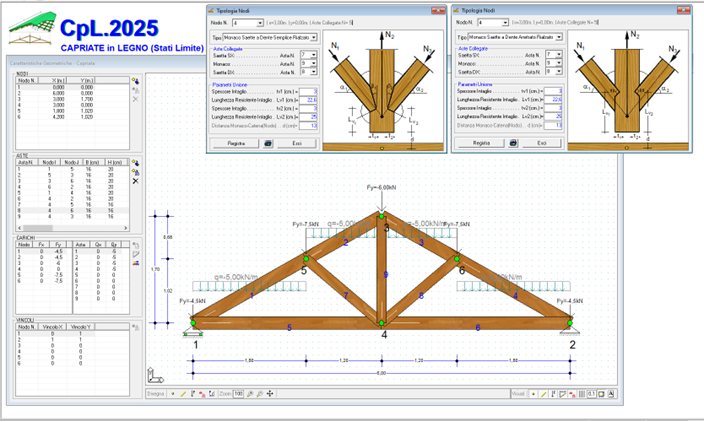Viewport: 704px width, 422px height.
Task: Select the pan/move tool in Disegna toolbar
Action: (x=270, y=394)
